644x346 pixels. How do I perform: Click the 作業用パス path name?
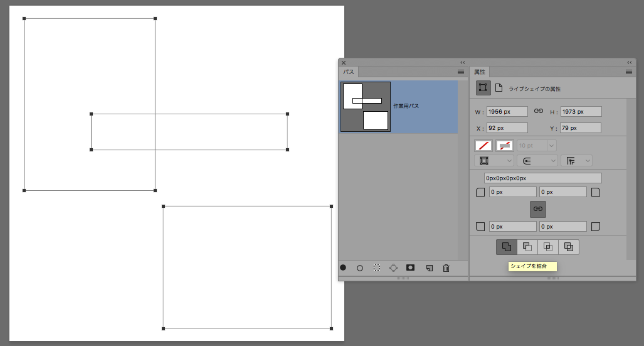[x=406, y=106]
